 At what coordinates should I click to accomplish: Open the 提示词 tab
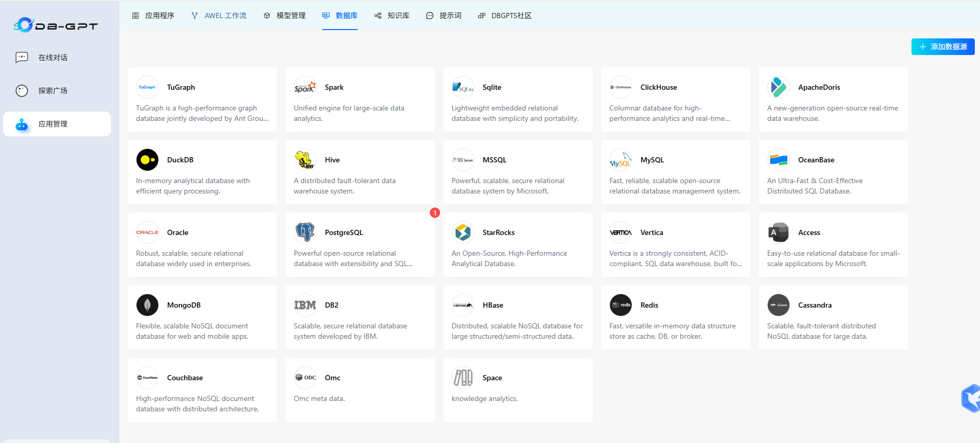coord(444,16)
